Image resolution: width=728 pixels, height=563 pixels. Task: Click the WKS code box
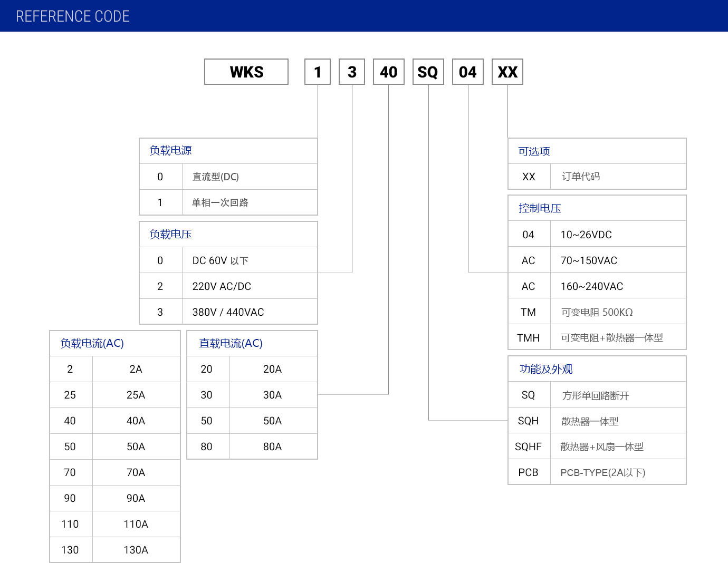click(246, 72)
